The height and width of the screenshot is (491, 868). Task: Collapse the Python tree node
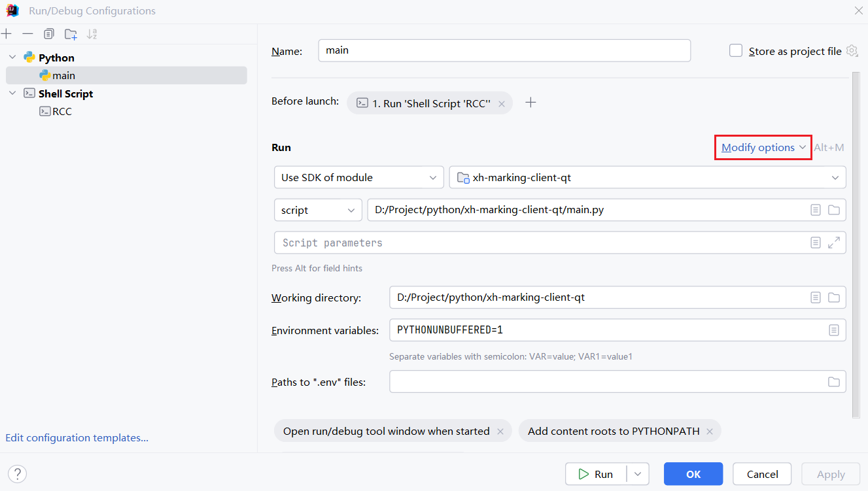(x=12, y=58)
